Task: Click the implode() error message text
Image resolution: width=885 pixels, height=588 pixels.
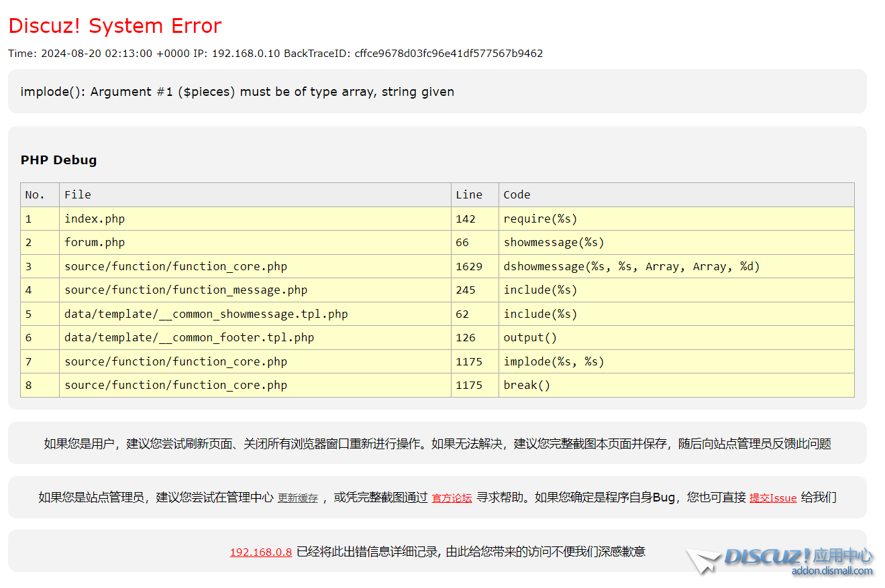Action: pos(238,92)
